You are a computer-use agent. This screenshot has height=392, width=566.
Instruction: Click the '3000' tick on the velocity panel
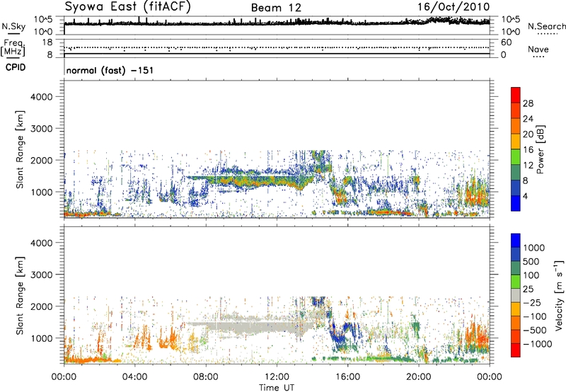tap(42, 275)
